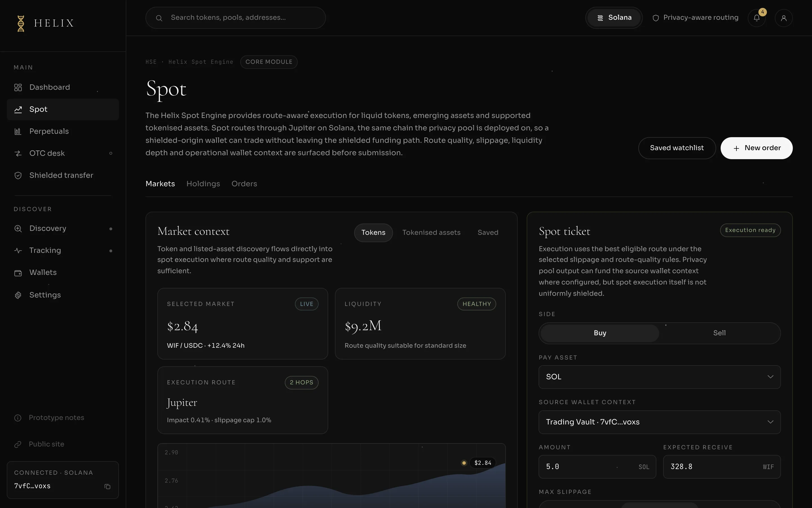Copy the connected wallet address icon
The height and width of the screenshot is (508, 812).
click(x=107, y=487)
